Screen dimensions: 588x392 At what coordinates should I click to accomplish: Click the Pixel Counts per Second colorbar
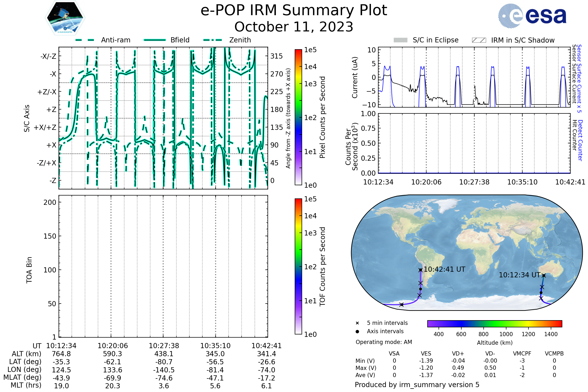click(298, 117)
